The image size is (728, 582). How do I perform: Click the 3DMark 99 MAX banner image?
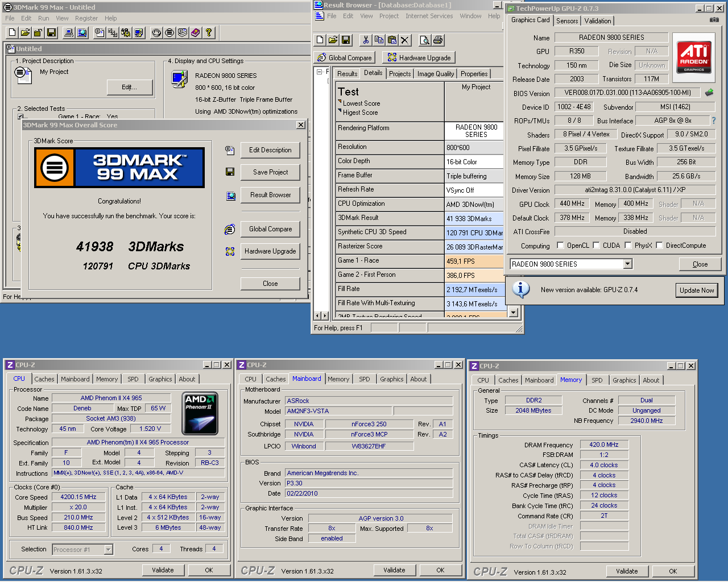pos(119,168)
